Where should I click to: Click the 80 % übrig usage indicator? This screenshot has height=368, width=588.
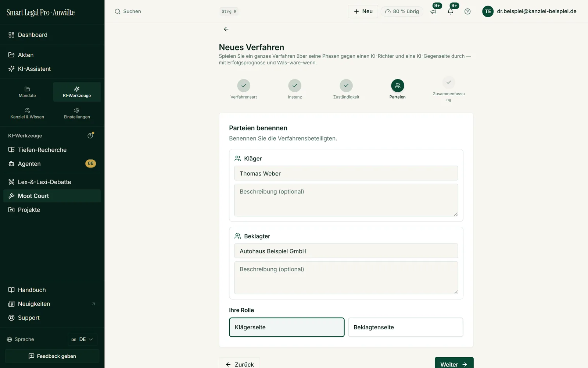point(402,11)
